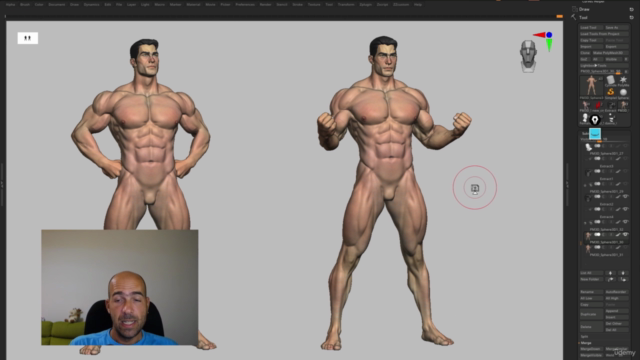Click the R button beside GoZ Visible
The height and width of the screenshot is (360, 640).
[626, 59]
